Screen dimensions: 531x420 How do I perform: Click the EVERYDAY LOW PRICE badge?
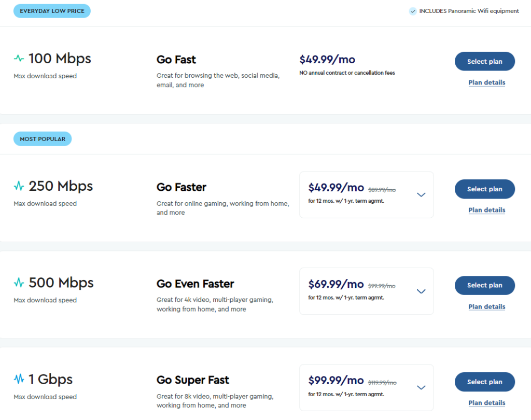52,11
